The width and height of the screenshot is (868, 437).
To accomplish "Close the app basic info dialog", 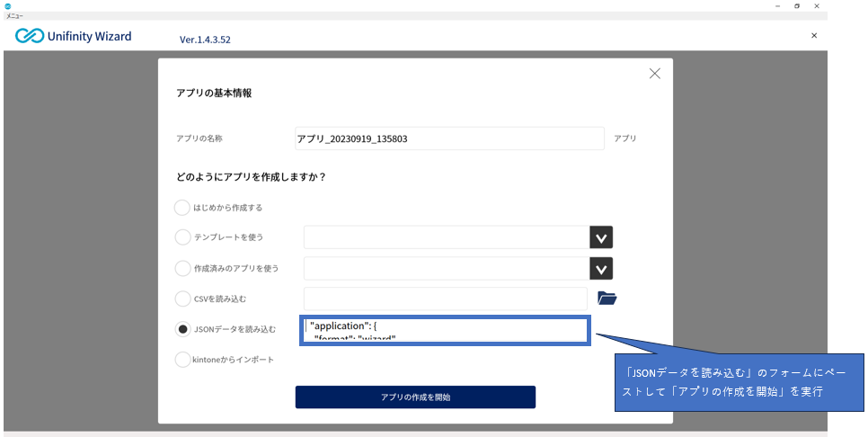I will 654,74.
